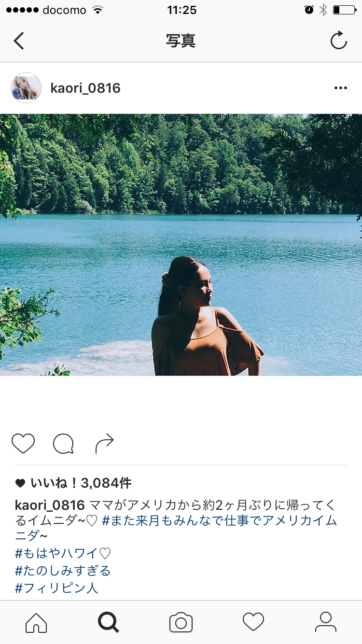Open hashtag #たのしみすぎる

point(63,571)
